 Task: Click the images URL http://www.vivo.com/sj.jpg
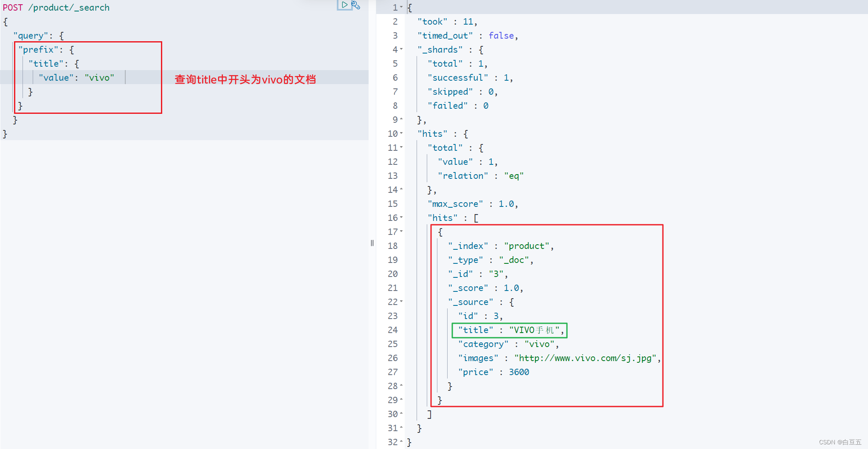coord(585,358)
